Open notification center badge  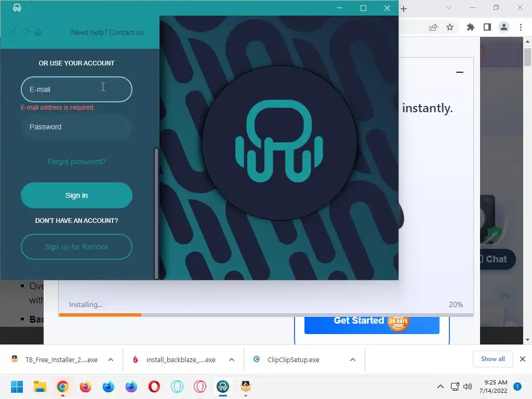517,387
